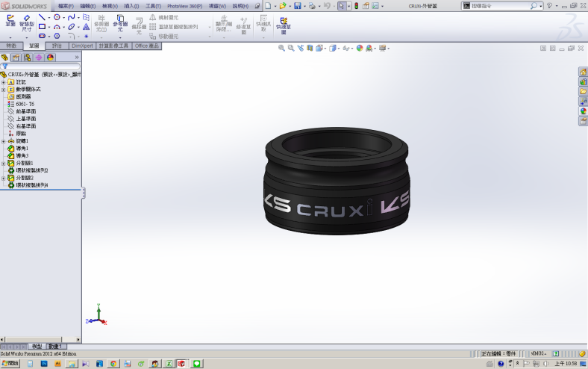Viewport: 588px width, 369px height.
Task: Click the Save icon in top toolbar
Action: [298, 6]
